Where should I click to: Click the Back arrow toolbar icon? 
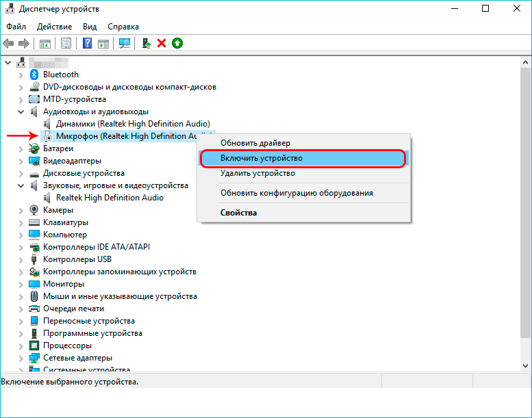[x=8, y=43]
